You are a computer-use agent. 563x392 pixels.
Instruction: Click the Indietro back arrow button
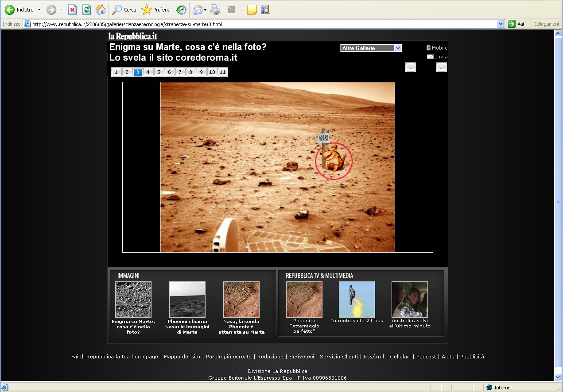(19, 9)
